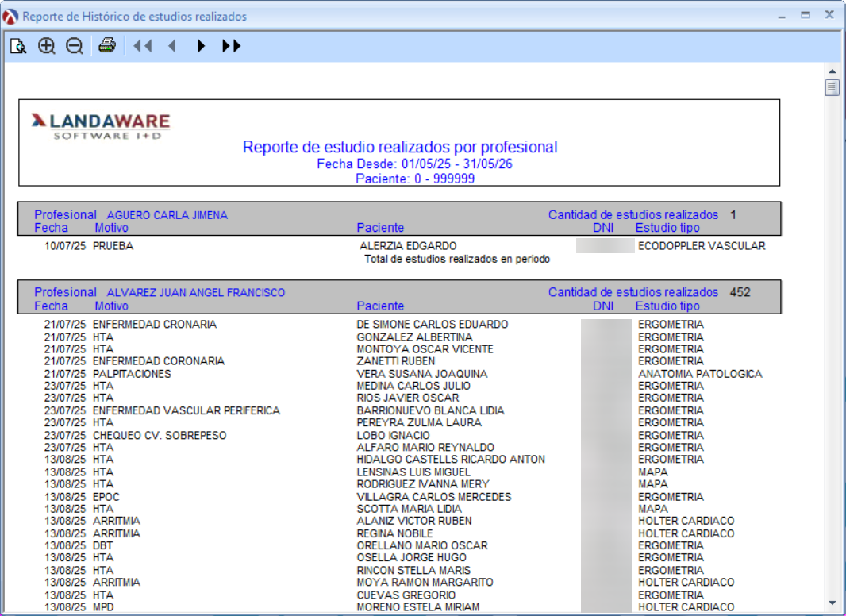This screenshot has width=846, height=616.
Task: Click patient RODRIGUEZ IVANNA MERY
Action: (x=423, y=484)
